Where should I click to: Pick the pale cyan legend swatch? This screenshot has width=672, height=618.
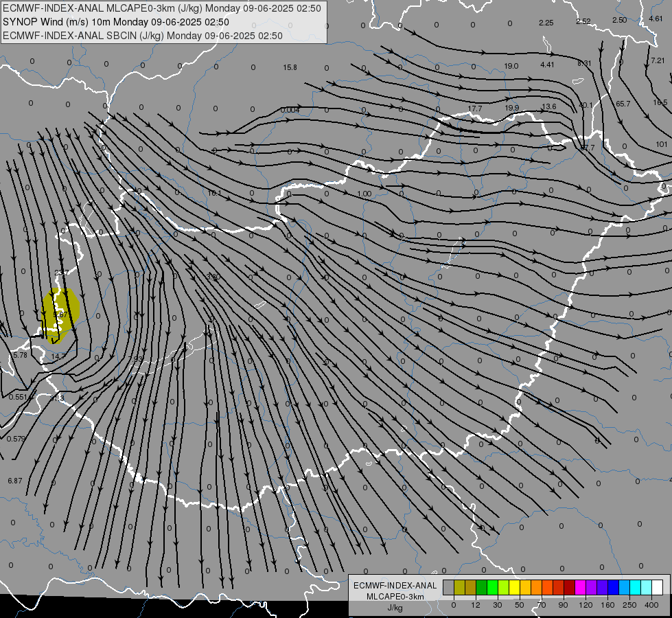point(647,587)
